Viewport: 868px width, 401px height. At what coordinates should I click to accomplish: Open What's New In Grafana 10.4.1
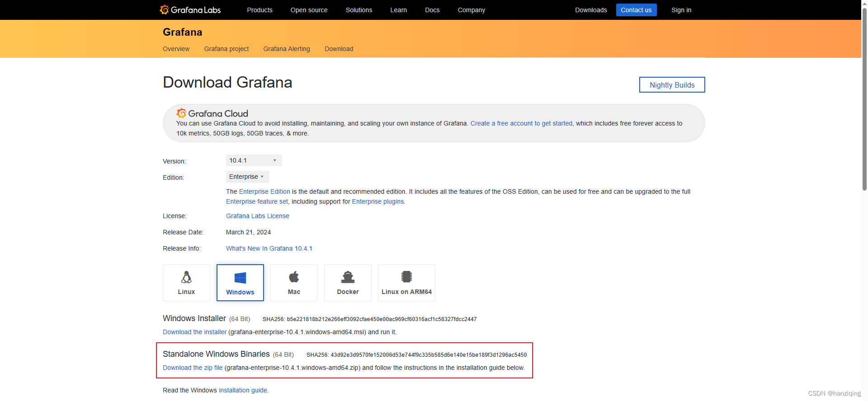pos(269,248)
